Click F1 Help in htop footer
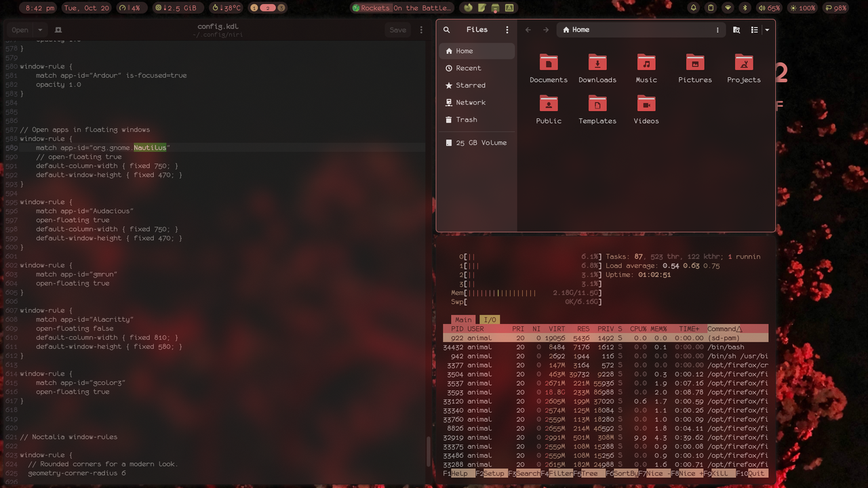868x488 pixels. (459, 474)
